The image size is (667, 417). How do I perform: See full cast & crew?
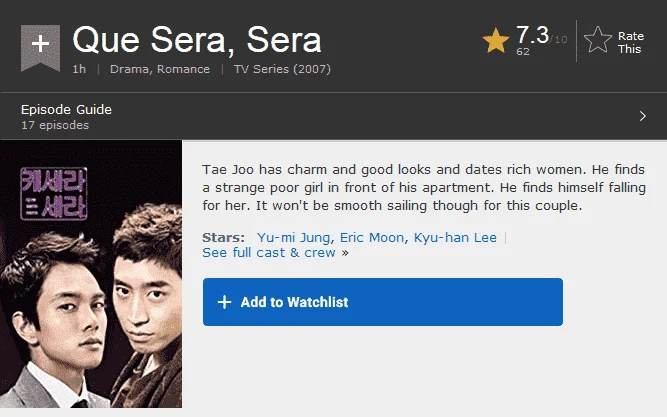pos(269,253)
